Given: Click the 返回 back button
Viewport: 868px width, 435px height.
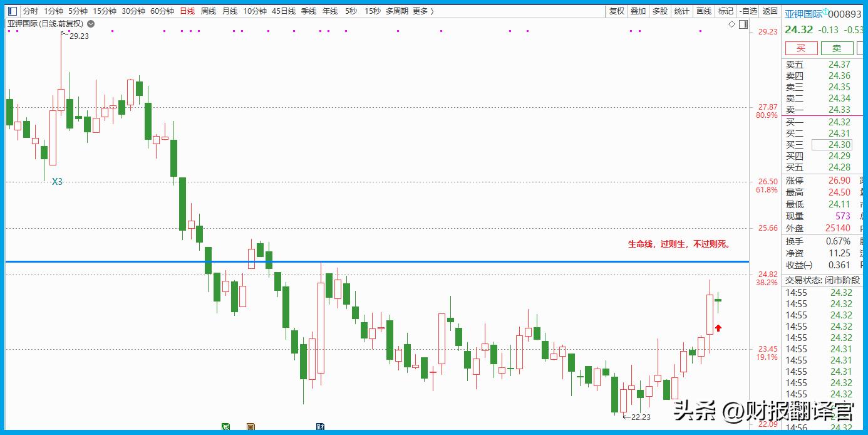Looking at the screenshot, I should (x=770, y=11).
